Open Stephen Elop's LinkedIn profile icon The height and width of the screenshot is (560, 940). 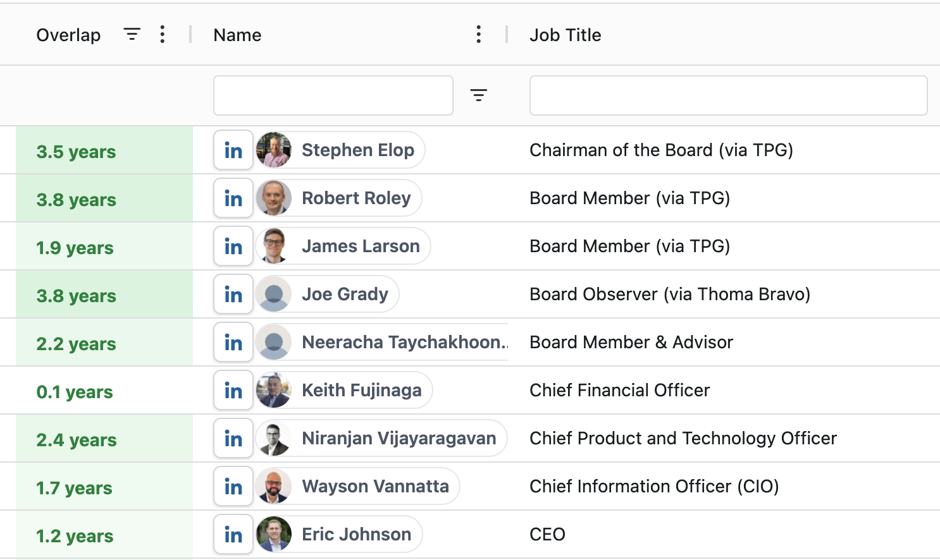pyautogui.click(x=233, y=150)
